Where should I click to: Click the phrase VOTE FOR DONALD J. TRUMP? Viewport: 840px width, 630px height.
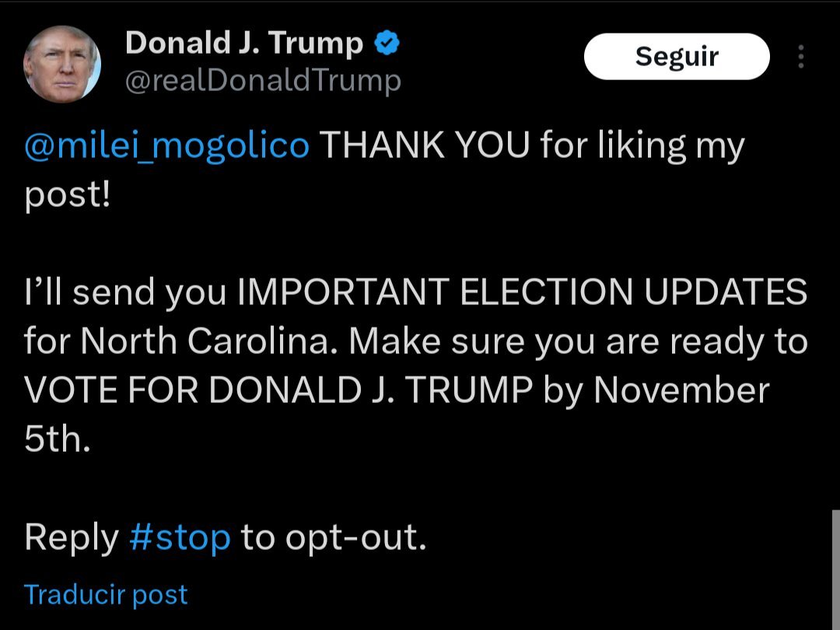278,390
